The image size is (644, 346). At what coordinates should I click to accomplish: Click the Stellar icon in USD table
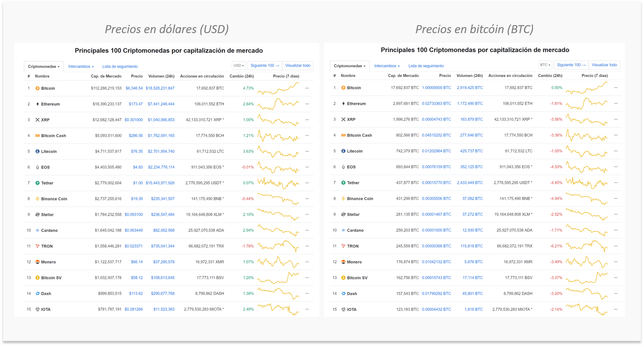coord(38,215)
